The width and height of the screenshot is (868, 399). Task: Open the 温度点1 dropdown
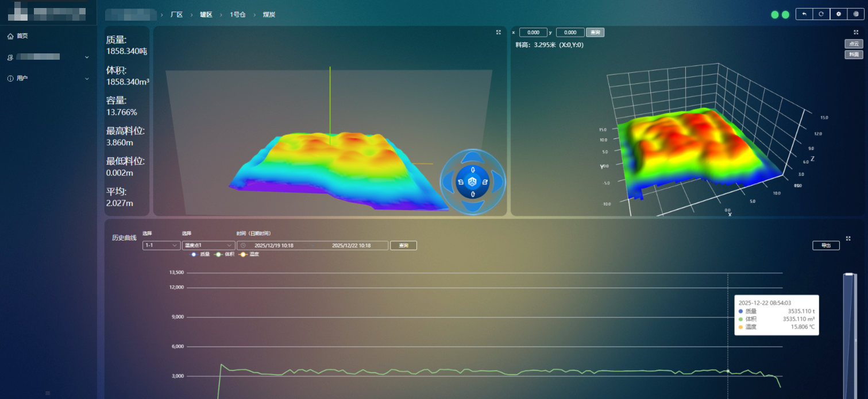point(209,245)
